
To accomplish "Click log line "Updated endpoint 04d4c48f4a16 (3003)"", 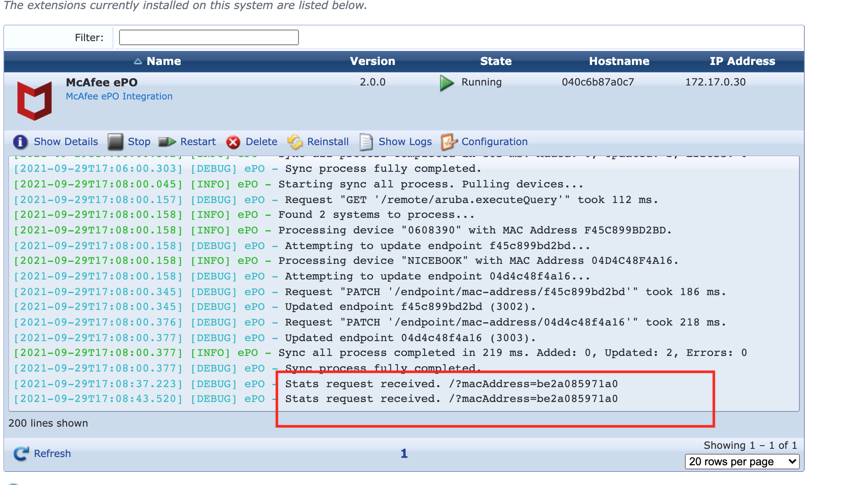I will [275, 338].
